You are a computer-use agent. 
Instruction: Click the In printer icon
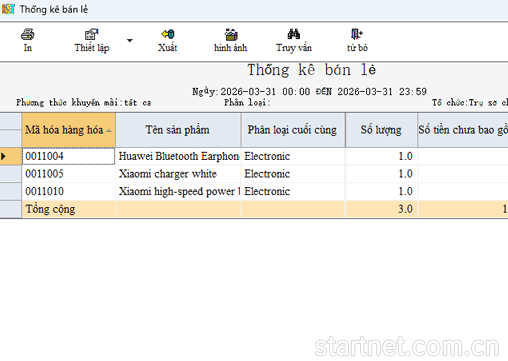coord(27,34)
